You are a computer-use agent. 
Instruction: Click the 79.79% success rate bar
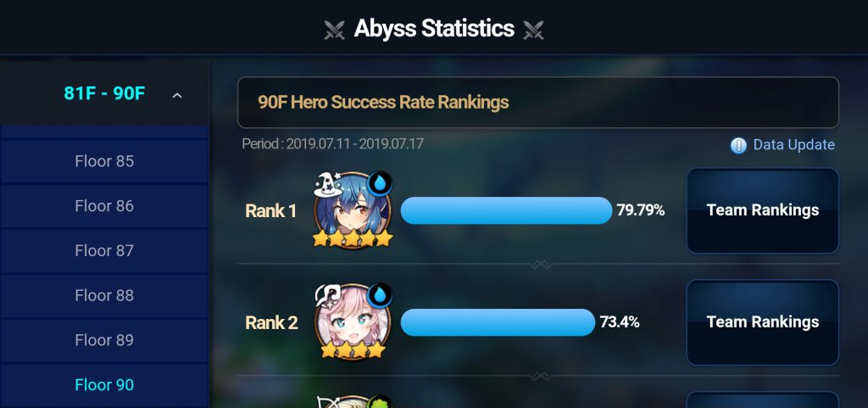point(506,210)
